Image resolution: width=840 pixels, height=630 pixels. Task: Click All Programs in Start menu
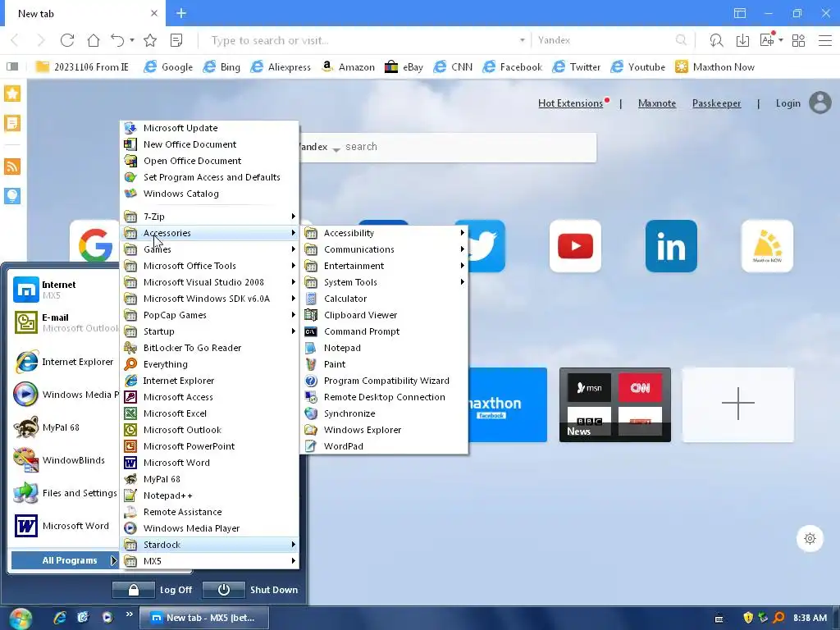point(65,560)
